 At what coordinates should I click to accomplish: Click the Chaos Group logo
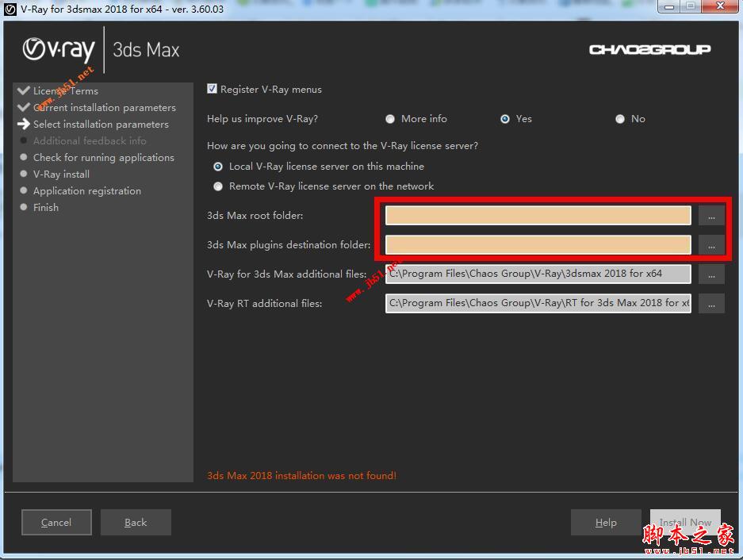coord(649,49)
